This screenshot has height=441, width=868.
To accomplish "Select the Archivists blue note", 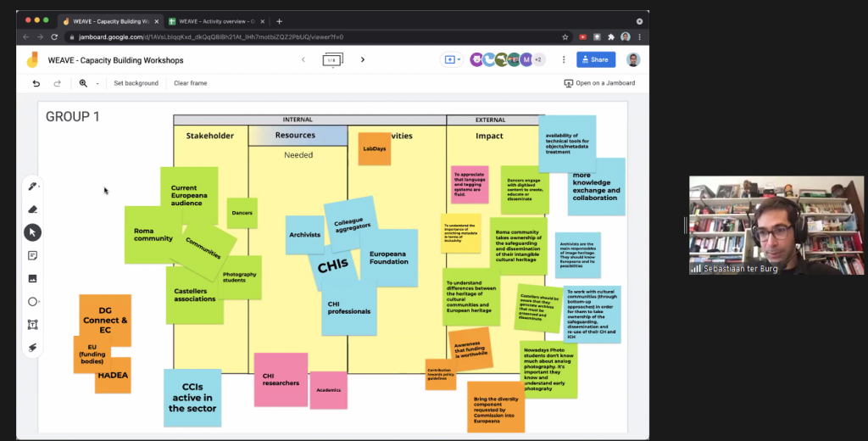I will [x=304, y=235].
